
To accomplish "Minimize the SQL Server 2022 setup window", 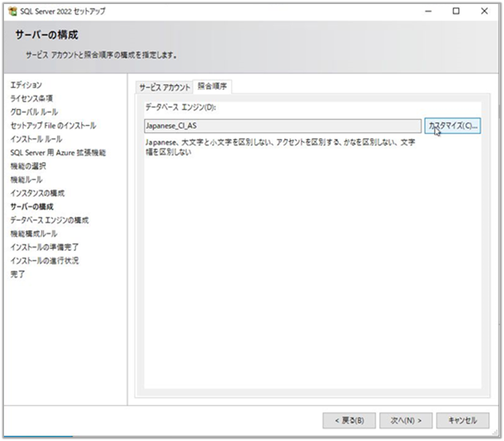I will tap(428, 11).
